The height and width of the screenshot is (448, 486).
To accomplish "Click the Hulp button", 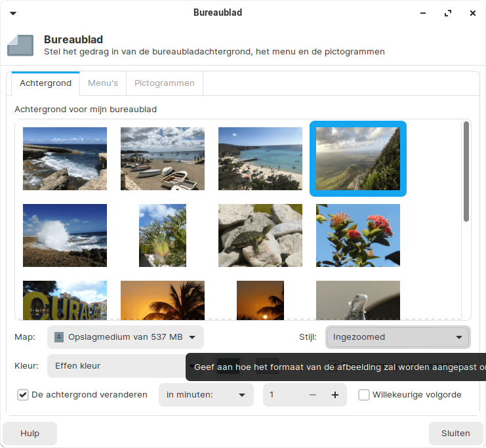I will [30, 434].
